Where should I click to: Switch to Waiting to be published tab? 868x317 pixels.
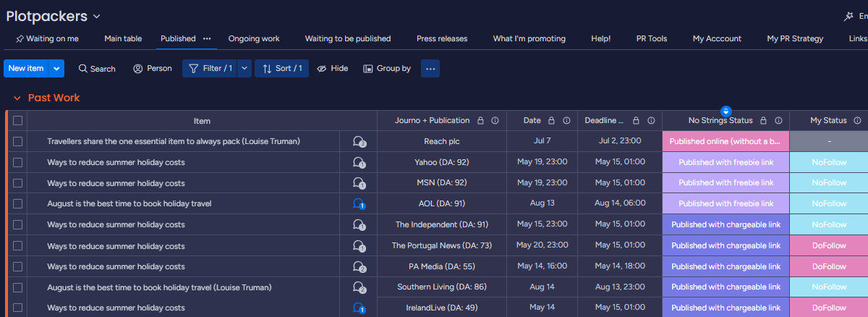[348, 38]
